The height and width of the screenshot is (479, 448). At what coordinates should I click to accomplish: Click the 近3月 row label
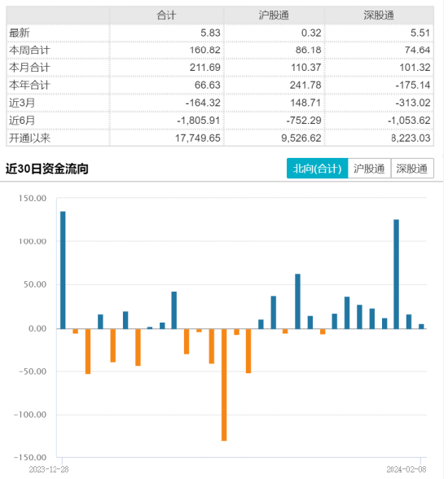[22, 103]
